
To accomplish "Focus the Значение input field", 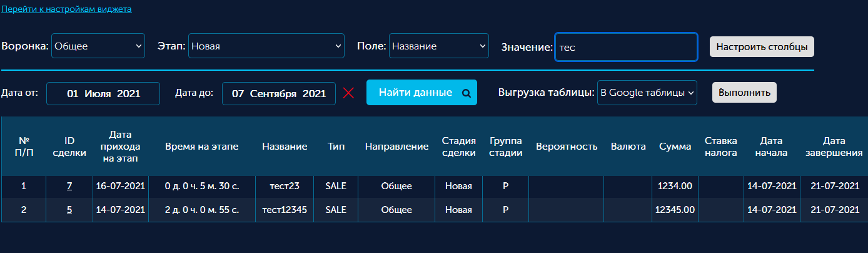I will click(626, 47).
